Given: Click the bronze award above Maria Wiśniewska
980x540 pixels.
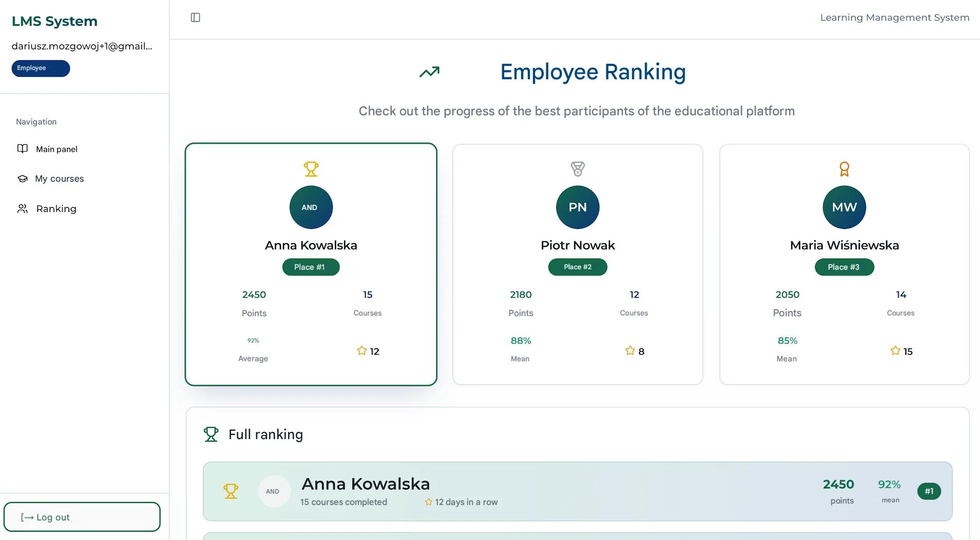Looking at the screenshot, I should 844,169.
